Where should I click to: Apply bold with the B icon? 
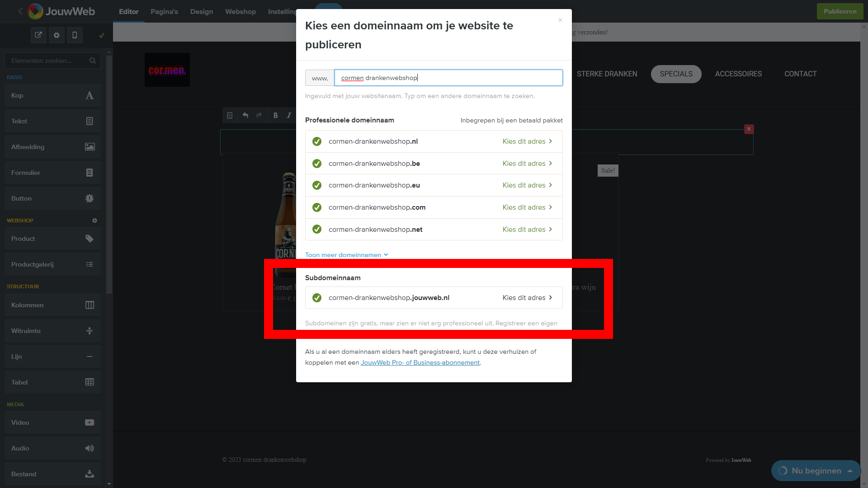pos(275,115)
